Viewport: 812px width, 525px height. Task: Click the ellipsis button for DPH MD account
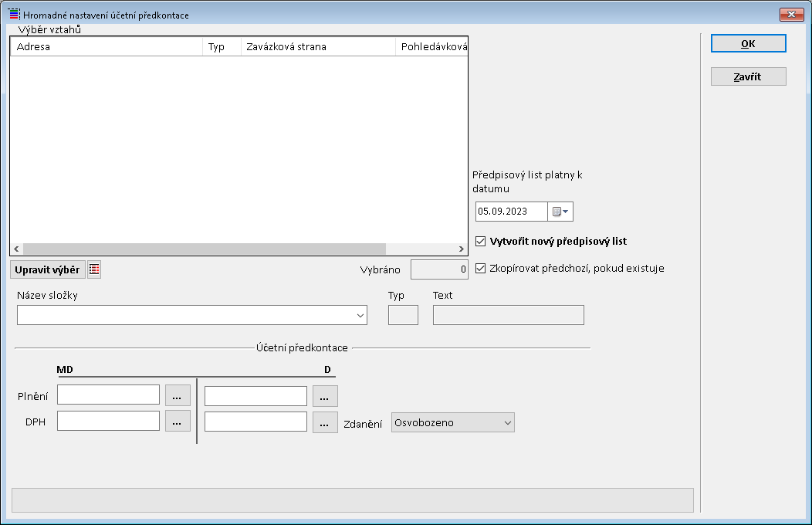(178, 421)
